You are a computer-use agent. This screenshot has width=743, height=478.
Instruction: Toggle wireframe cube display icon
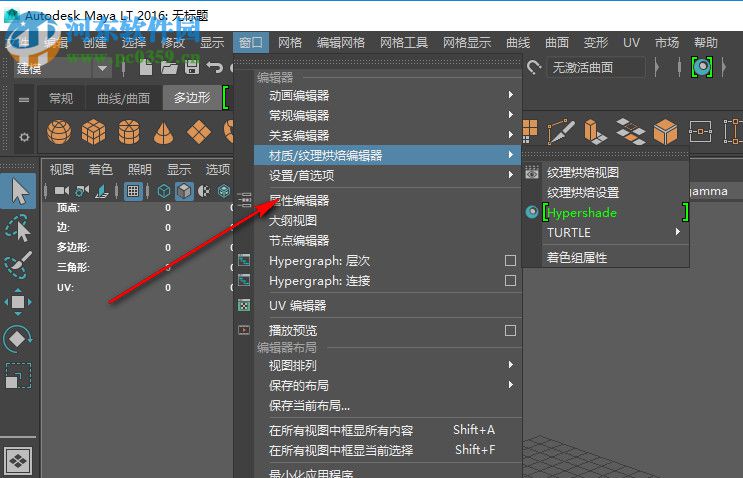164,191
